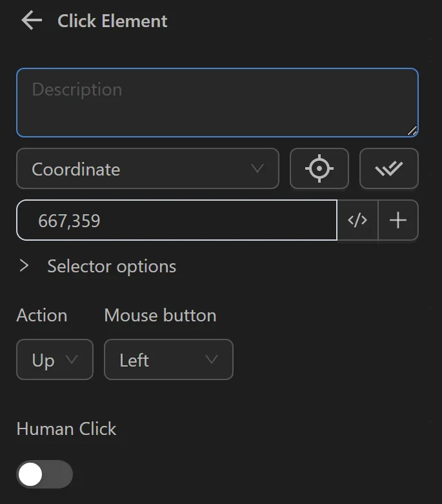Image resolution: width=442 pixels, height=504 pixels.
Task: Click the down chevron in the Left dropdown
Action: click(211, 360)
